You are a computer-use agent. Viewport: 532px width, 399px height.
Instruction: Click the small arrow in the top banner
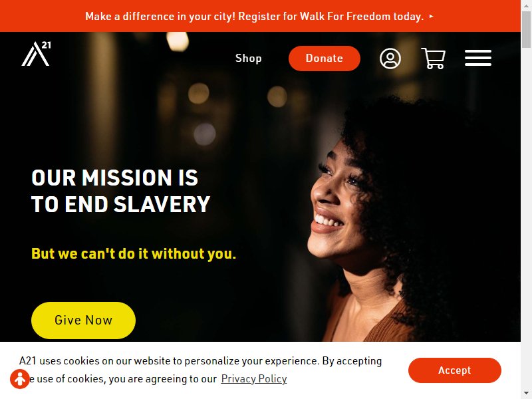pyautogui.click(x=431, y=16)
